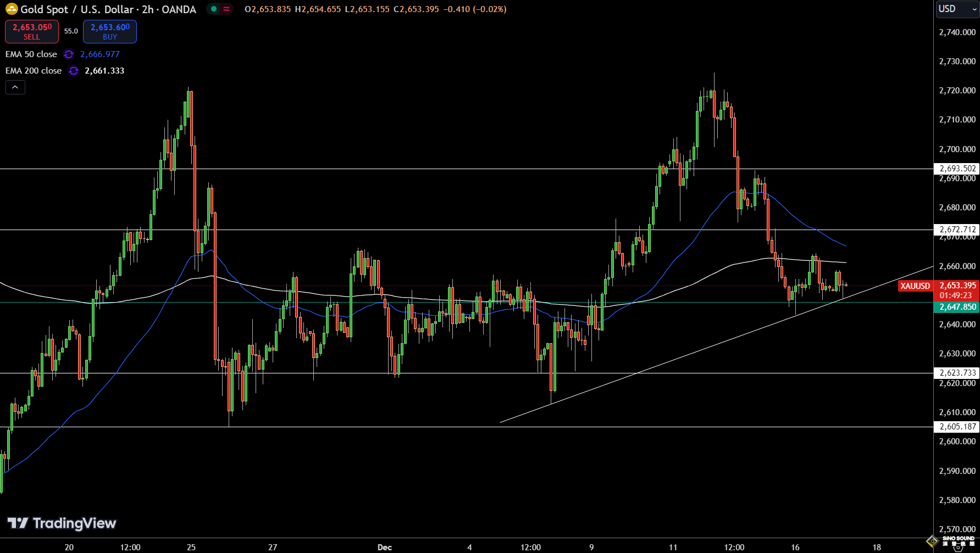Open the USD currency dropdown
980x553 pixels.
click(956, 9)
